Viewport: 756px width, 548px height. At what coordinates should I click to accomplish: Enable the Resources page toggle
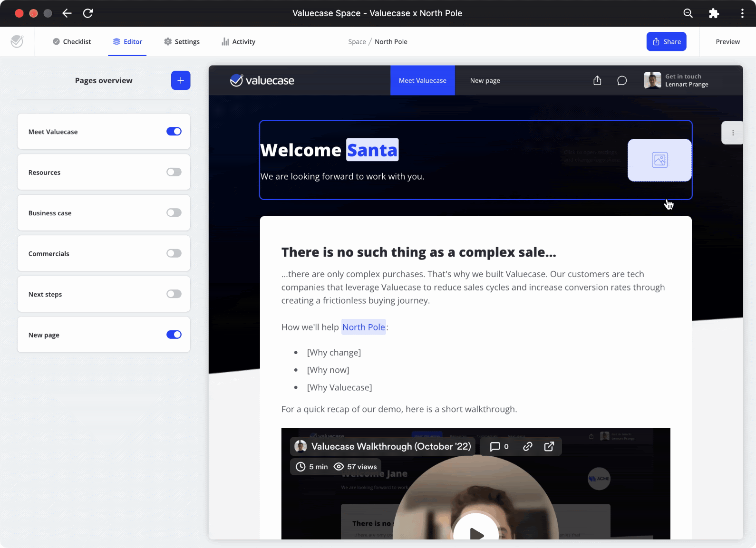(x=174, y=172)
